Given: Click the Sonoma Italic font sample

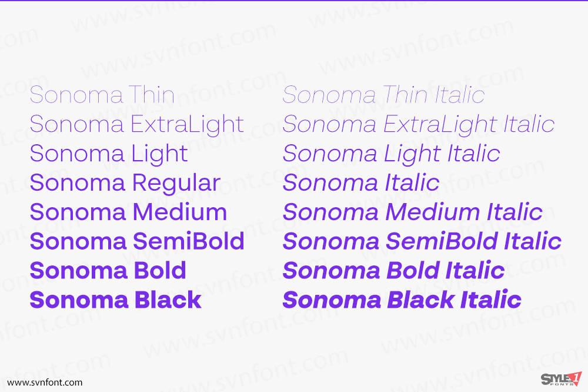Looking at the screenshot, I should (361, 183).
